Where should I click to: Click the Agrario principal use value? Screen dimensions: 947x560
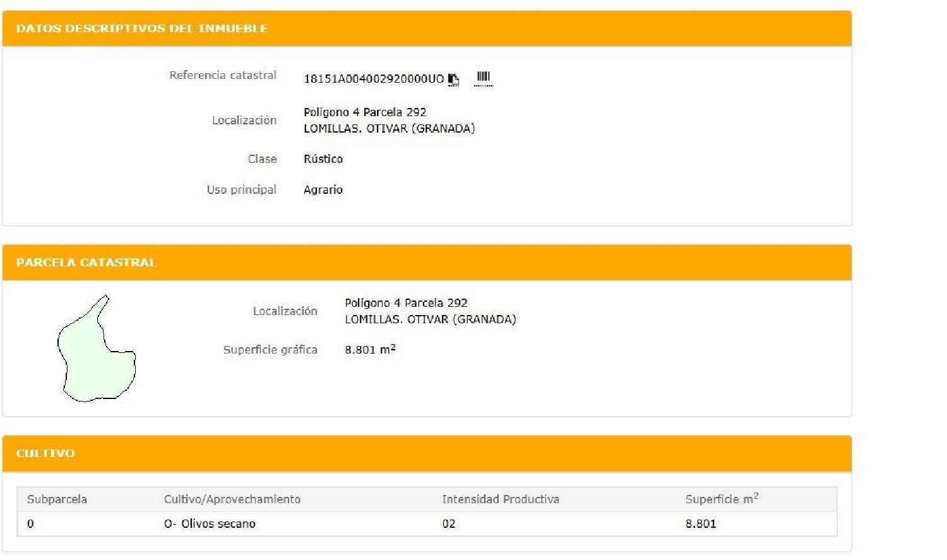323,189
